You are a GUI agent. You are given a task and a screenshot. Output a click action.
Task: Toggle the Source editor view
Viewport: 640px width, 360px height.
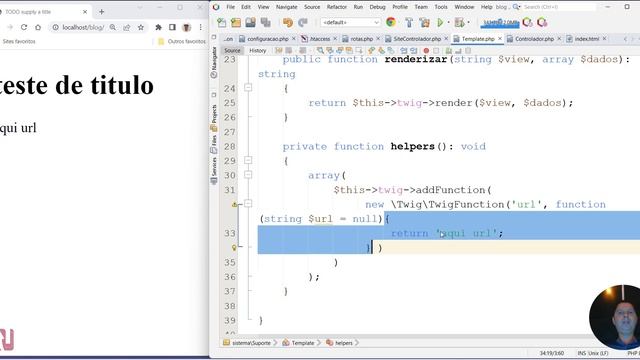[232, 51]
